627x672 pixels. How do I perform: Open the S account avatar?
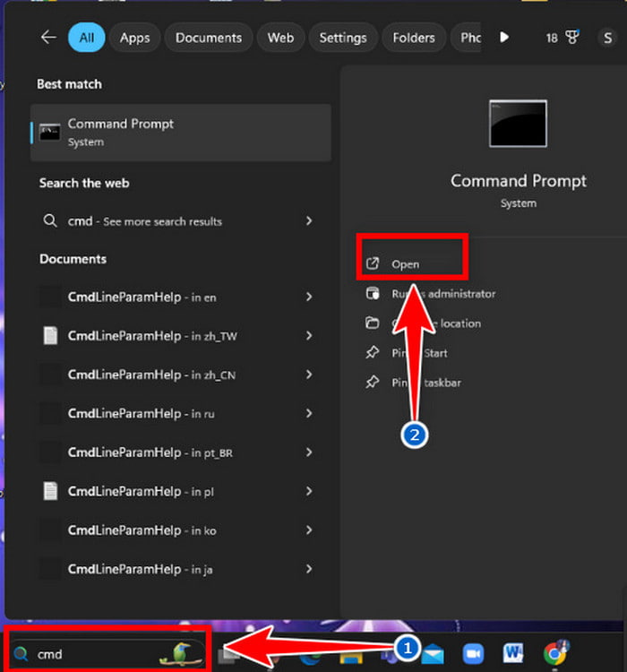coord(607,39)
